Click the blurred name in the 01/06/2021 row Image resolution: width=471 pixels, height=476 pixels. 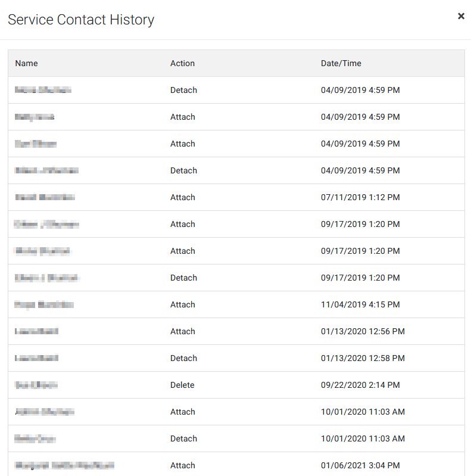click(65, 465)
